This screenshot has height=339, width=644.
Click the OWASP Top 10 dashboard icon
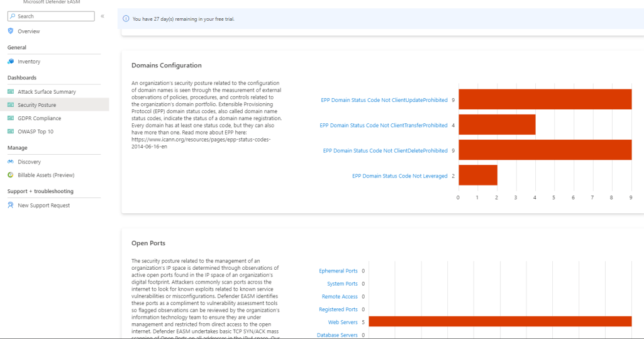tap(11, 131)
